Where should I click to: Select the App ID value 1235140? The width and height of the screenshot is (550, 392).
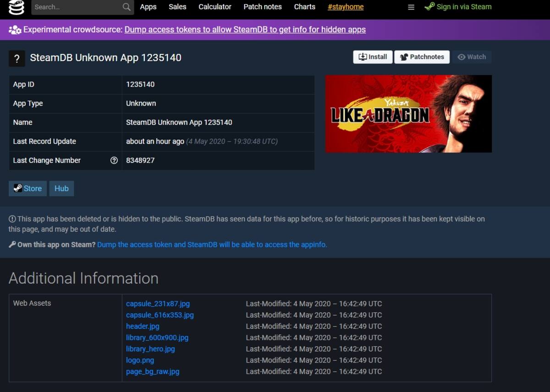click(140, 84)
